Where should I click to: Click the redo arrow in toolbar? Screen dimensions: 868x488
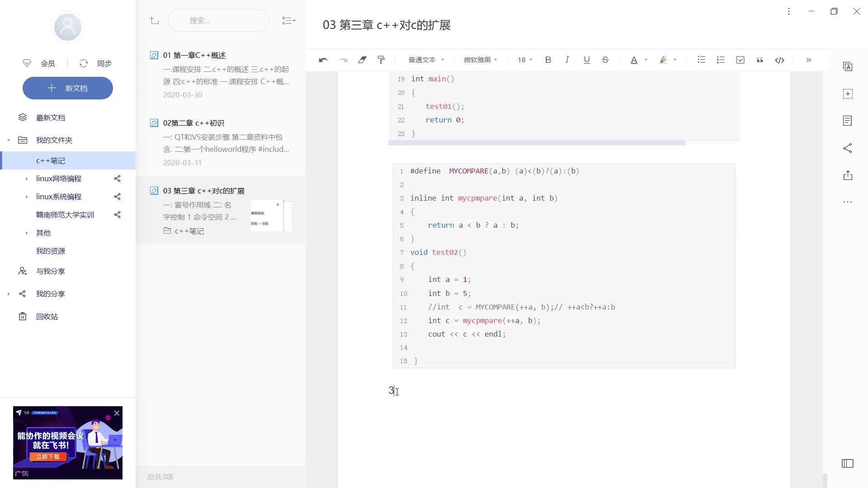tap(343, 60)
